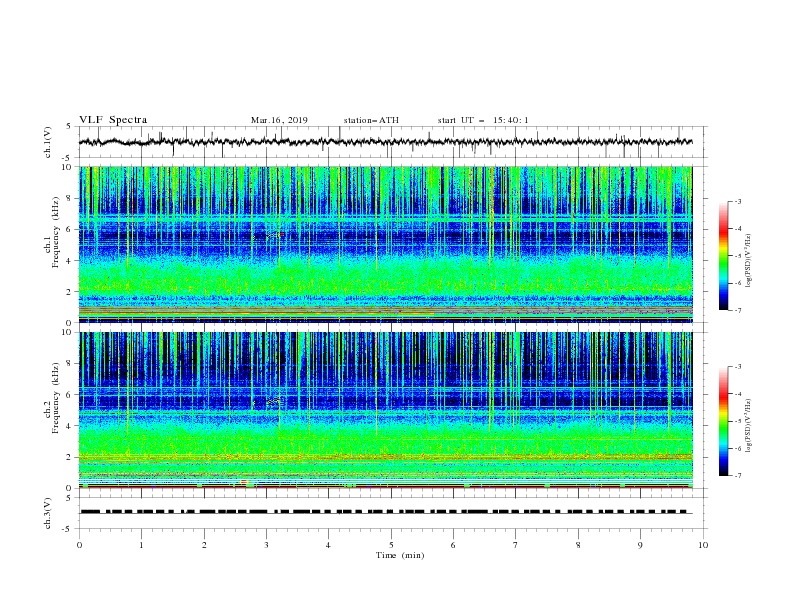This screenshot has height=612, width=792.
Task: Click the ch.1 spectrogram color scale bar
Action: coord(723,256)
